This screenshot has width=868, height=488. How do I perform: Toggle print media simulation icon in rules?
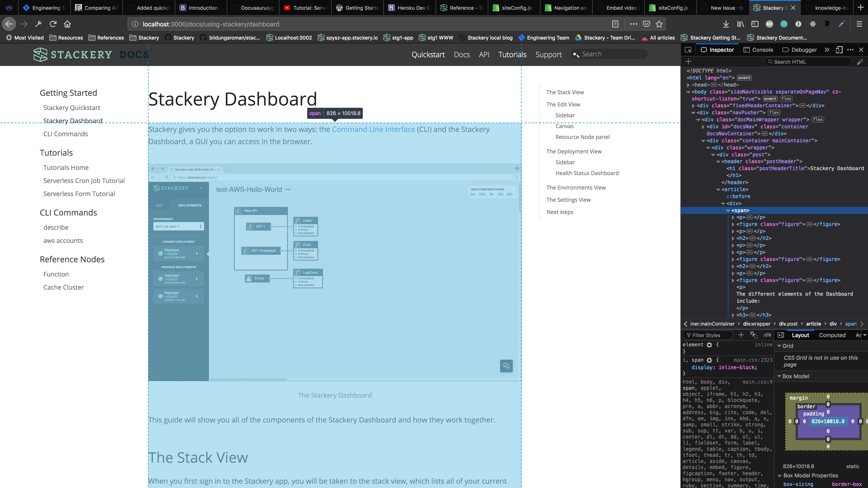754,335
